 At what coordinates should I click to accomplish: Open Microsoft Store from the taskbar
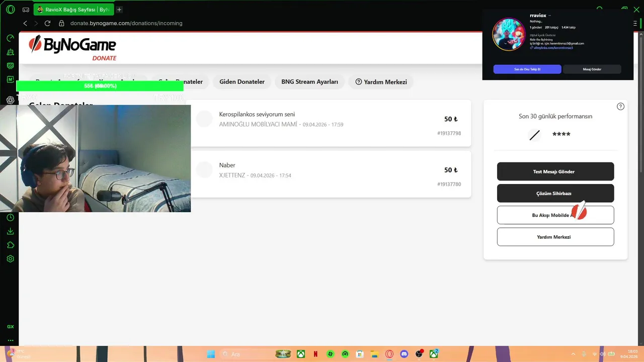click(360, 354)
